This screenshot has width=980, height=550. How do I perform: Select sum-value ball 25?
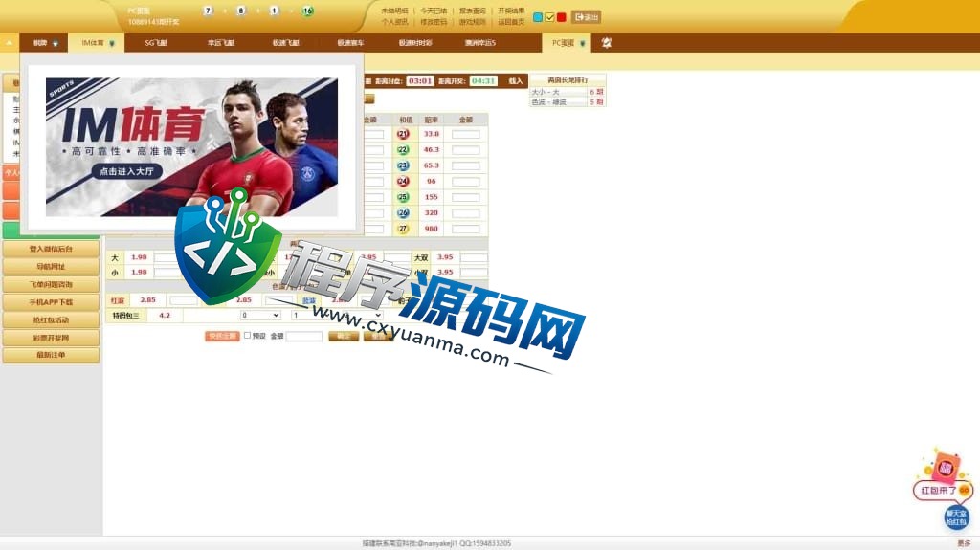coord(403,197)
